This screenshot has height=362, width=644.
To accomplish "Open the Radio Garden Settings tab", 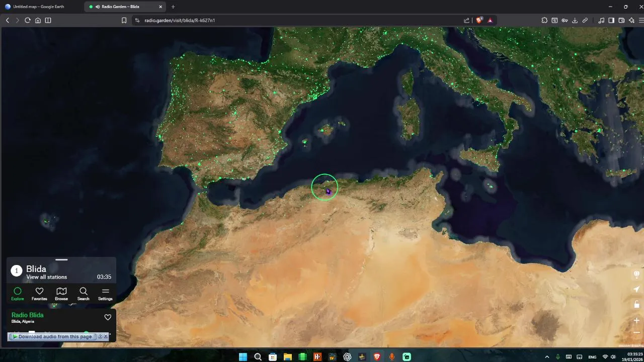I will 105,294.
